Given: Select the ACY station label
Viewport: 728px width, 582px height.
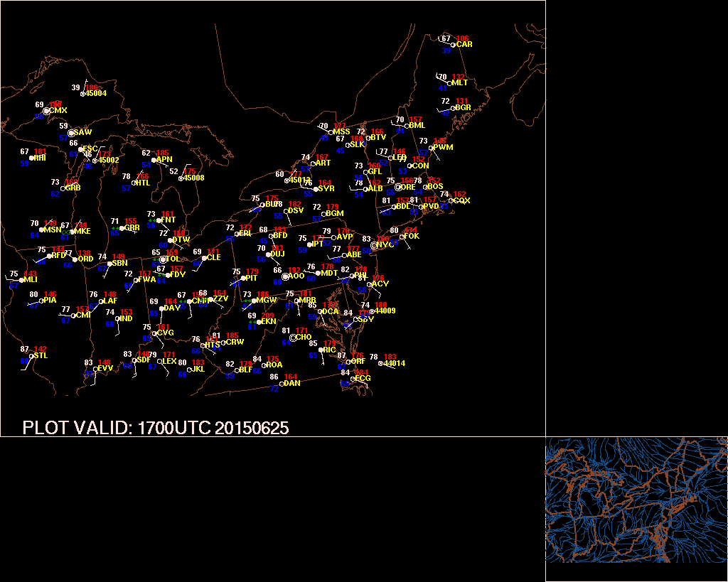Looking at the screenshot, I should (x=380, y=284).
